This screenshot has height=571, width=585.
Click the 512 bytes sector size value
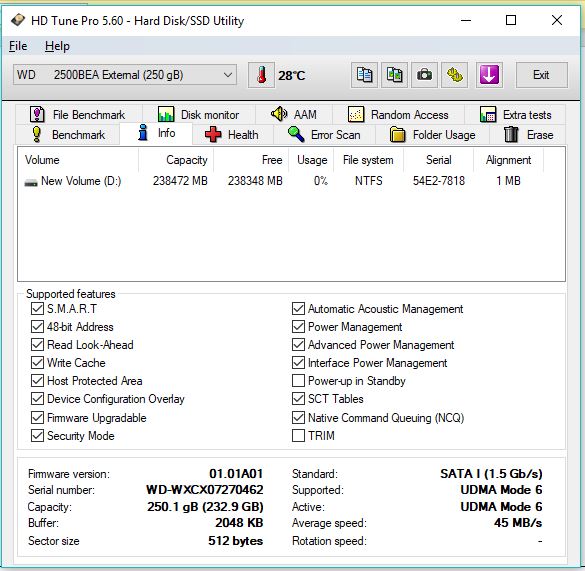point(235,541)
